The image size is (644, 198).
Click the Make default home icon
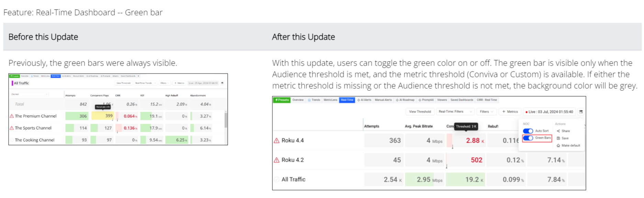pos(558,146)
